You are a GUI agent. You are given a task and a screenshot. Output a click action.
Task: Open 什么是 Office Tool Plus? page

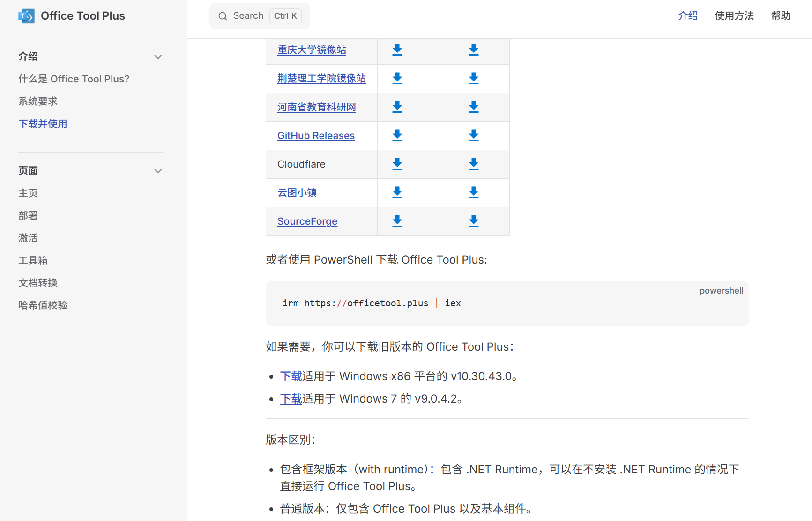tap(74, 79)
